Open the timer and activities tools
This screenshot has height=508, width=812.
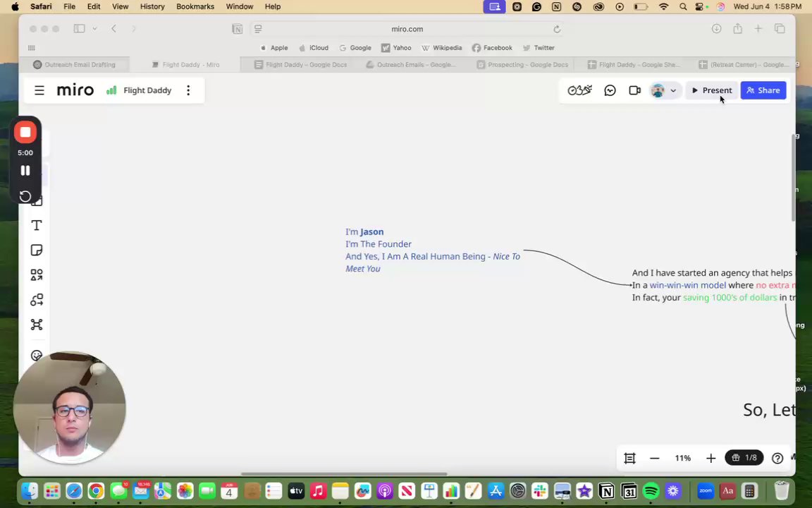tap(579, 90)
